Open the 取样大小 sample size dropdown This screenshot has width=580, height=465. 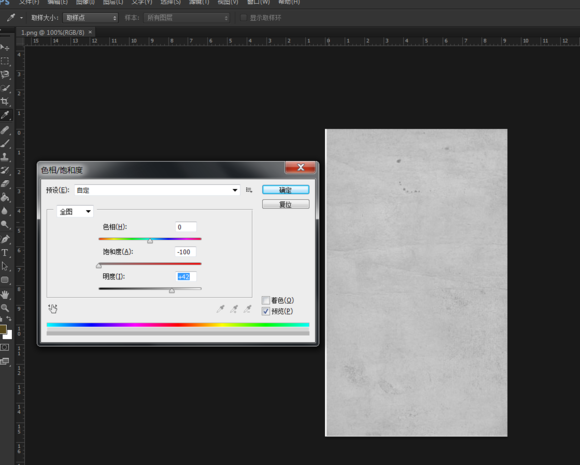point(91,18)
